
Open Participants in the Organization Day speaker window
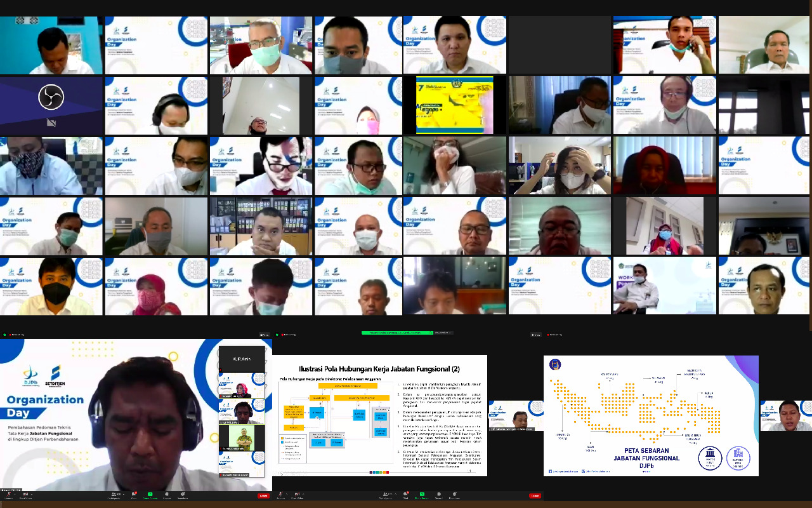(115, 496)
